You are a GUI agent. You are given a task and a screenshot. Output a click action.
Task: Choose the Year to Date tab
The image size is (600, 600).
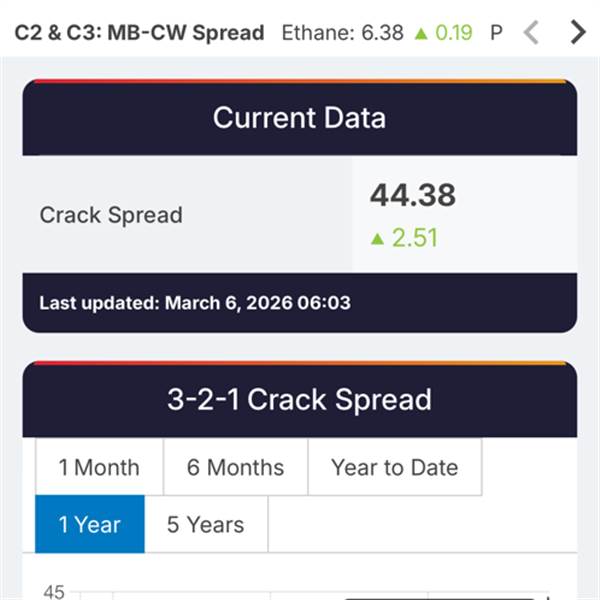coord(394,467)
